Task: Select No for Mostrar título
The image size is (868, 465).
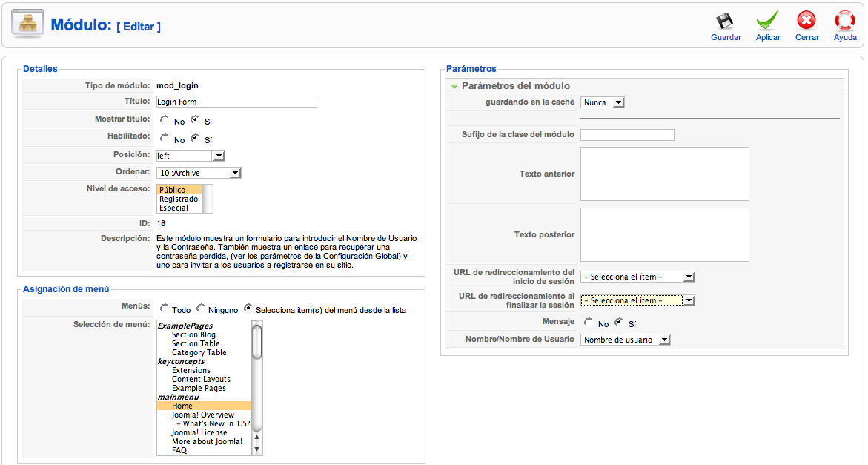Action: pos(165,119)
